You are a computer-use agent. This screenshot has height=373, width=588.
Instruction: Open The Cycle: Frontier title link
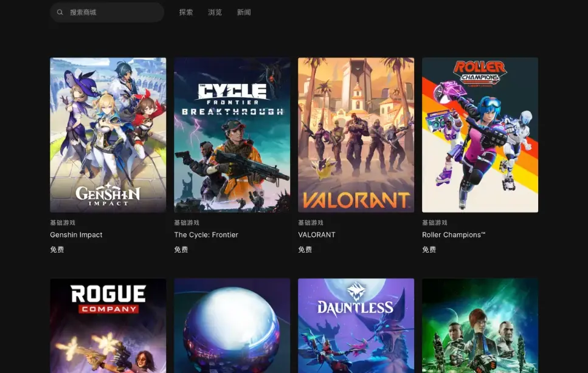point(206,235)
